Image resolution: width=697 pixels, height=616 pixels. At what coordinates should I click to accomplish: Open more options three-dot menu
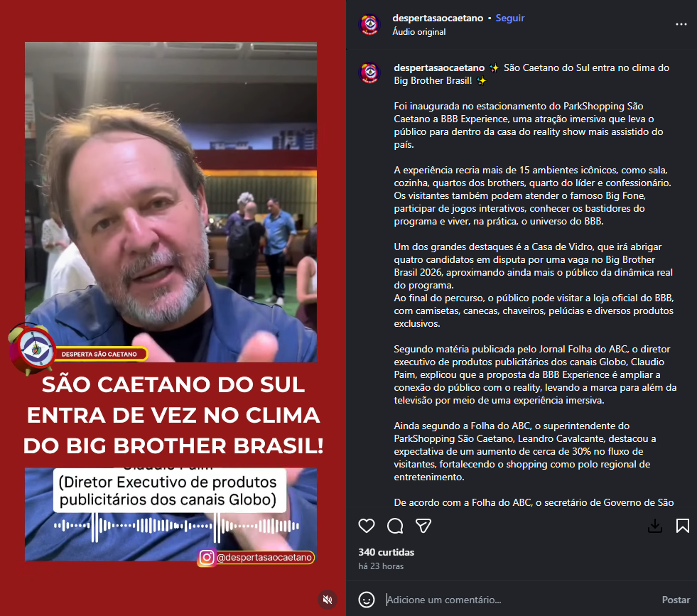pos(681,24)
